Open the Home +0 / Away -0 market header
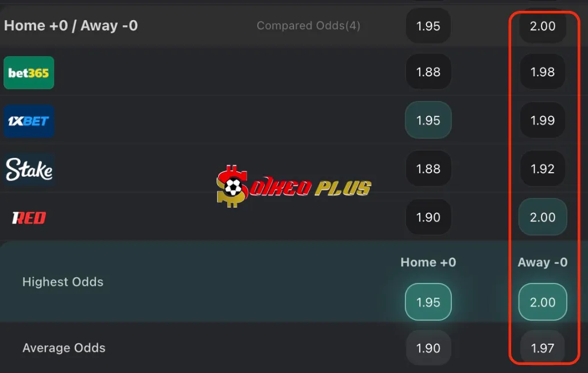The height and width of the screenshot is (373, 588). pos(71,25)
